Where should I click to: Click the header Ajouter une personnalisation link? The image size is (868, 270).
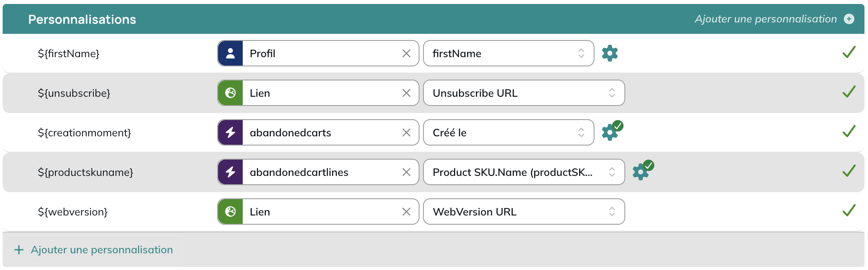[x=766, y=19]
